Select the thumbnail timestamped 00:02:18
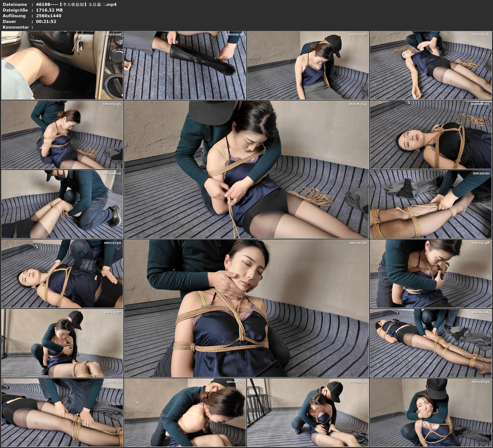Screen dimensions: 493x448 tap(185, 65)
